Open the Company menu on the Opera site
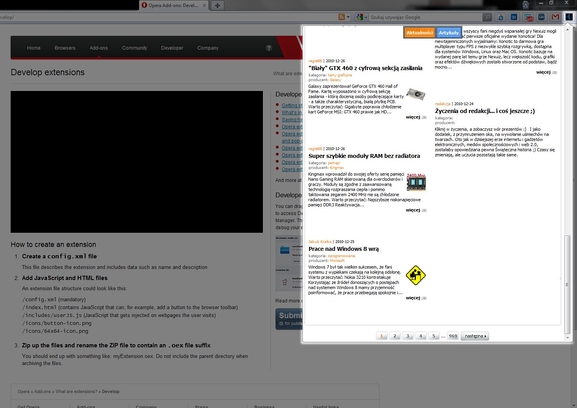The image size is (577, 408). tap(208, 48)
